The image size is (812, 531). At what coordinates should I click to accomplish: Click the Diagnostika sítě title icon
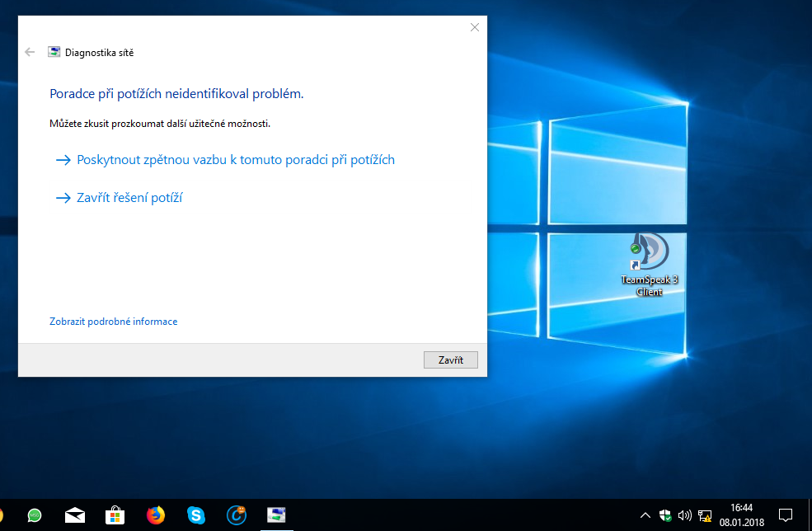click(x=54, y=52)
